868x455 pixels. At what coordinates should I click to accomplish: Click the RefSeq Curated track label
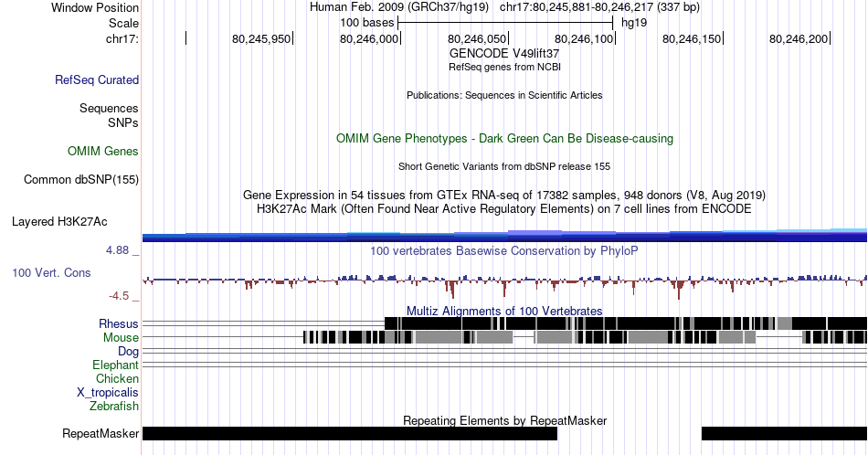click(96, 79)
